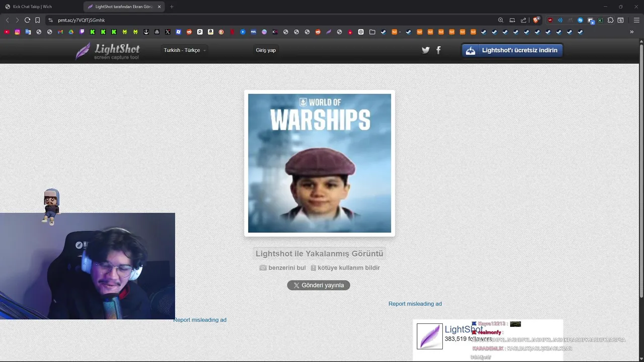Click the page vertical scrollbar
This screenshot has height=362, width=644.
coord(641,171)
